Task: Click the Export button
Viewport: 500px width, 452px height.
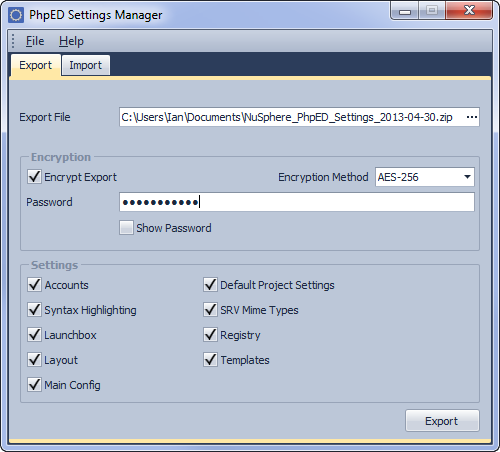Action: click(x=442, y=421)
